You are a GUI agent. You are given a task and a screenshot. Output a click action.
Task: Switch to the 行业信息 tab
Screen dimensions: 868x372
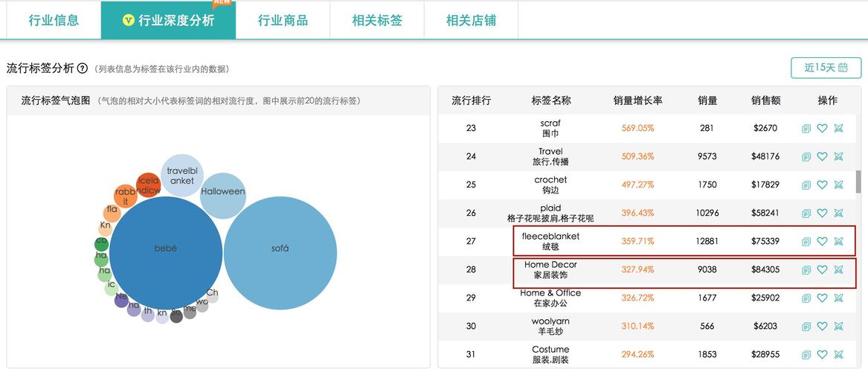click(54, 21)
